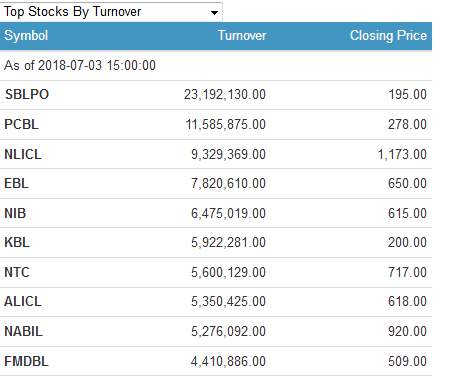Select the NIB symbol
This screenshot has width=451, height=380.
15,213
